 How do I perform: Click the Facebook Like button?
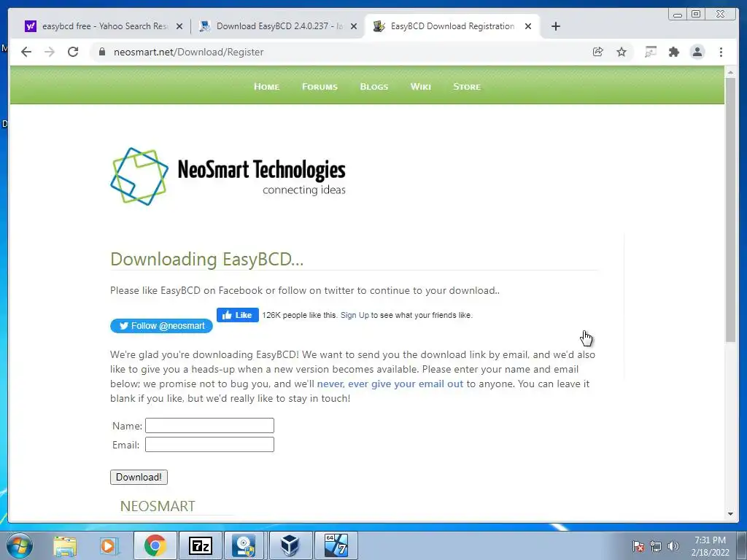[x=238, y=315]
